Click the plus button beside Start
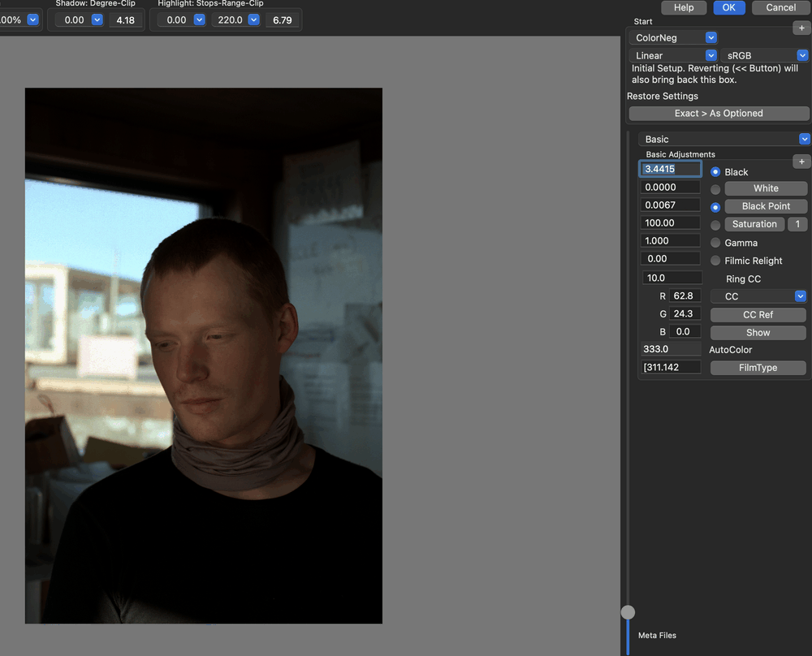Screen dimensions: 812x656 tap(801, 28)
